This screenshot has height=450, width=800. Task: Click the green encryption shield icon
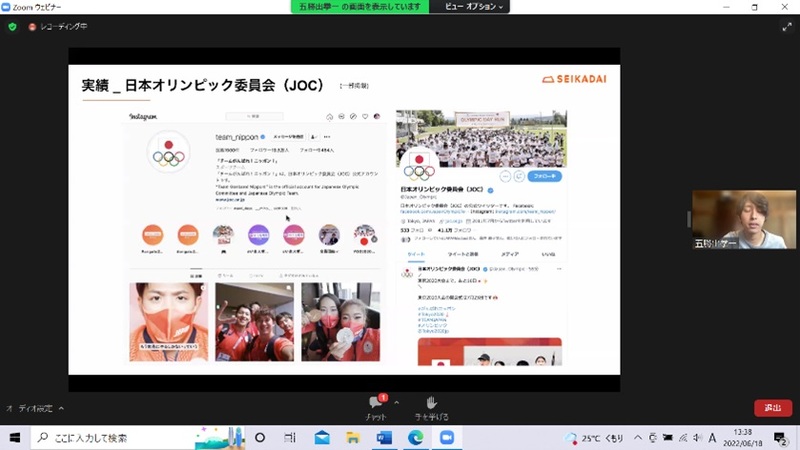(12, 27)
